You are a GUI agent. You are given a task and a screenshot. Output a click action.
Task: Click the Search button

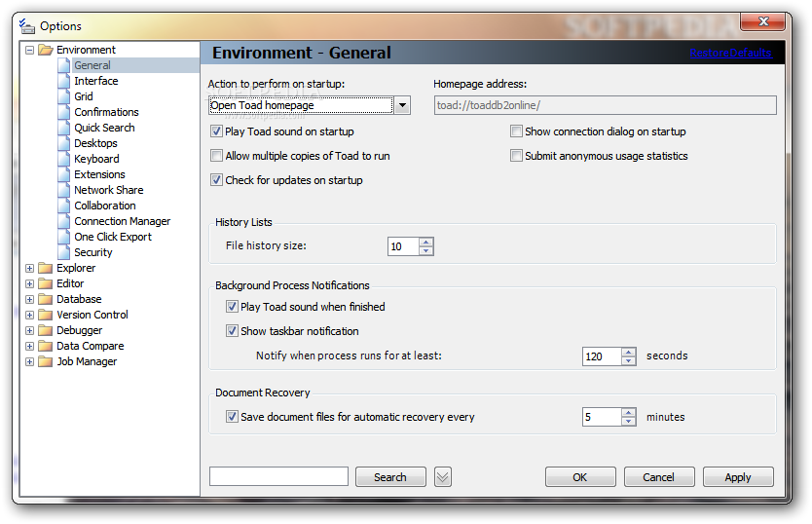[390, 477]
